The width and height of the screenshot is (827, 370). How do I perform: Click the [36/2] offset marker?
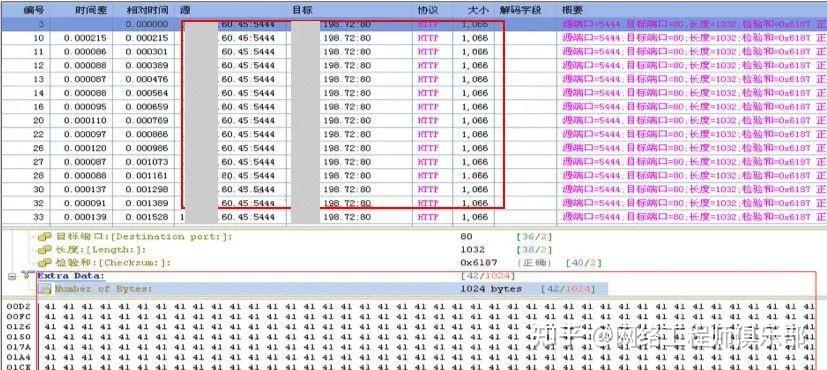coord(534,237)
